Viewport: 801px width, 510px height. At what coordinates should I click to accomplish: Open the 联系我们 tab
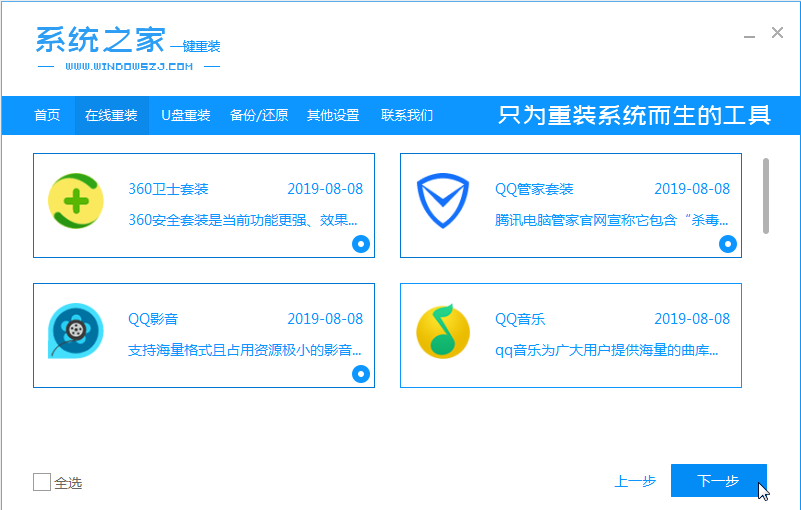point(407,115)
